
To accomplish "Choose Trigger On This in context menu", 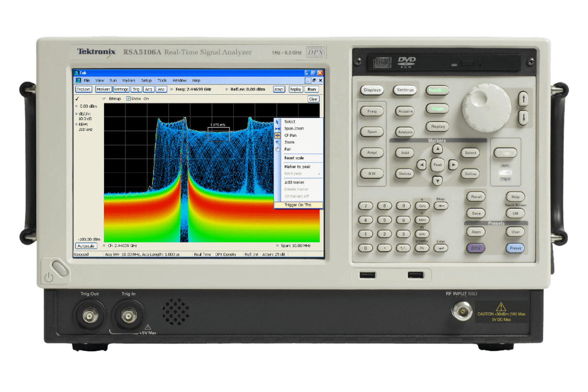I will click(x=298, y=205).
